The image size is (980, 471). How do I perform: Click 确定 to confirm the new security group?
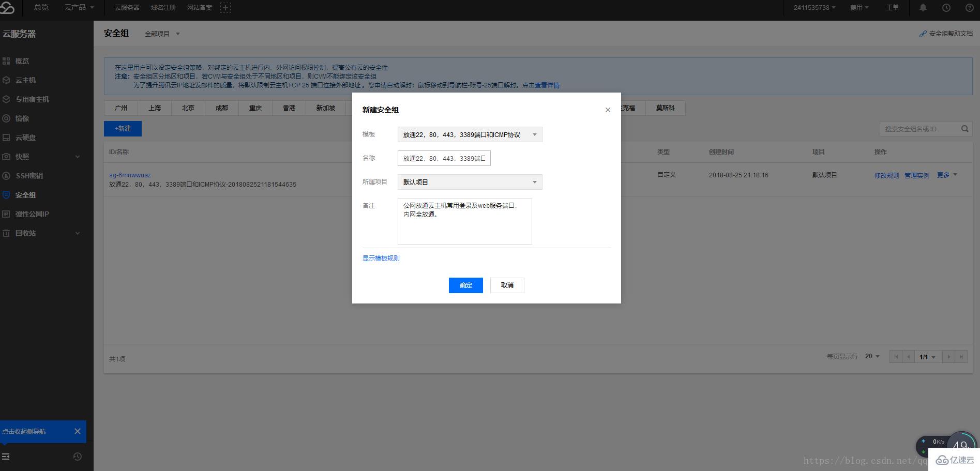(x=466, y=285)
